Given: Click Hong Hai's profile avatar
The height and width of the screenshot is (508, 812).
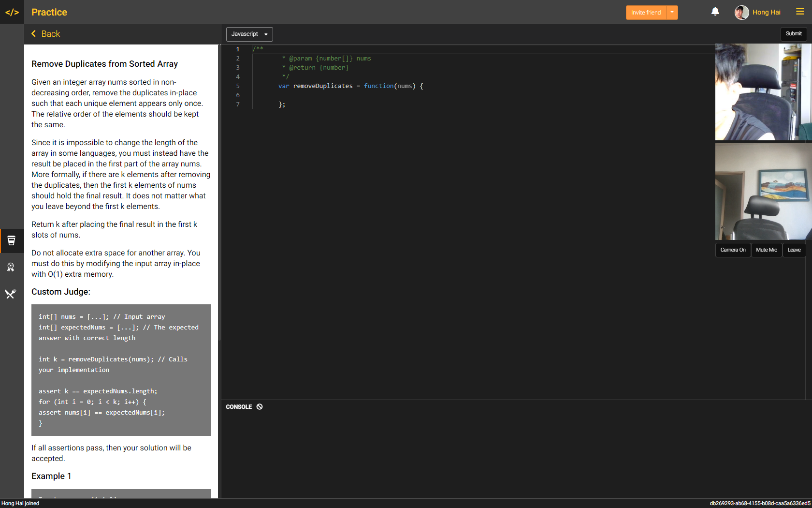Looking at the screenshot, I should pos(741,12).
